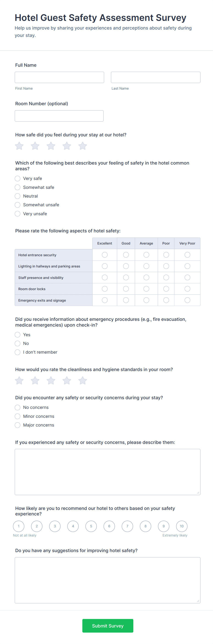Viewport: 213px width, 644px height.
Task: Rate Emergency exits and signage as Good
Action: tap(126, 300)
